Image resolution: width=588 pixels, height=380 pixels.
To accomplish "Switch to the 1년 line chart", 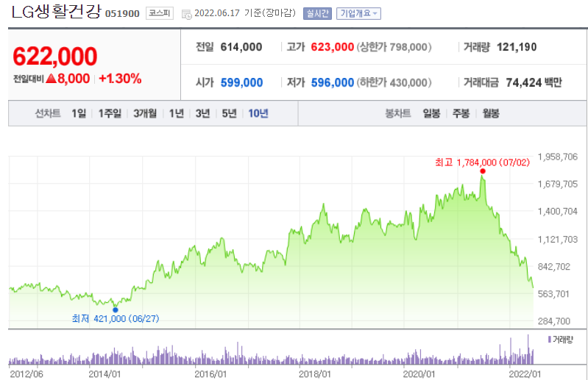I will point(176,113).
